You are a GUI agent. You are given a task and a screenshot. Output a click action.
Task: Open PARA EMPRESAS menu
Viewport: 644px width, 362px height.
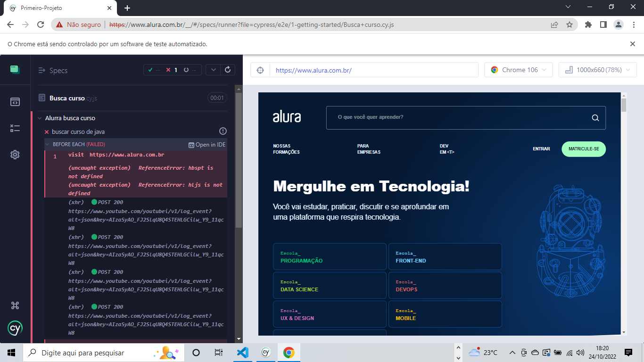[369, 149]
